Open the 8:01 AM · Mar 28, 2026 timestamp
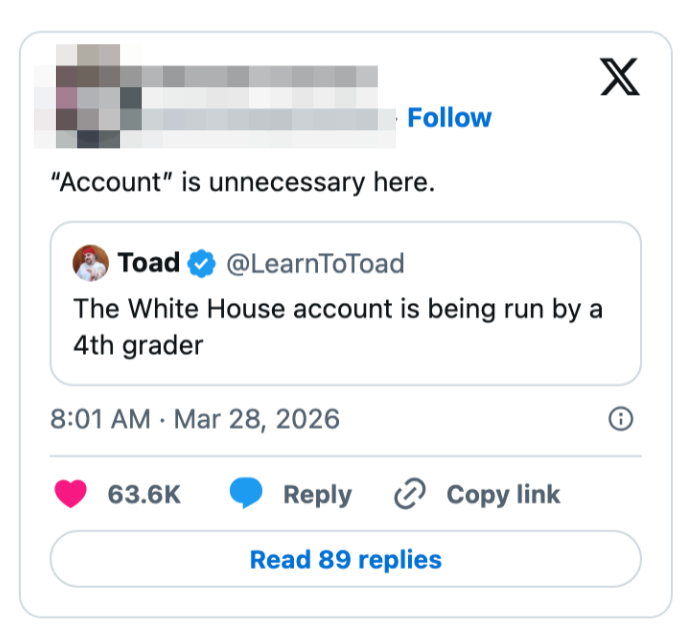The height and width of the screenshot is (640, 692). tap(195, 419)
